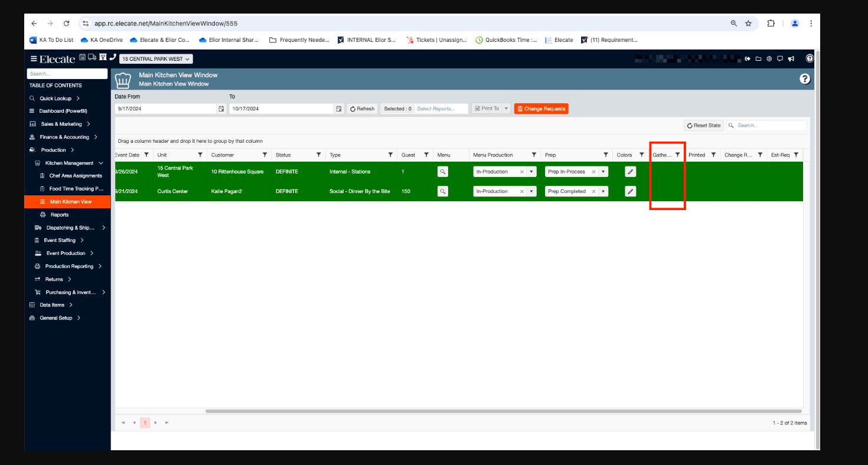Open Chef Area Assignments menu item
The width and height of the screenshot is (868, 465).
(x=76, y=176)
